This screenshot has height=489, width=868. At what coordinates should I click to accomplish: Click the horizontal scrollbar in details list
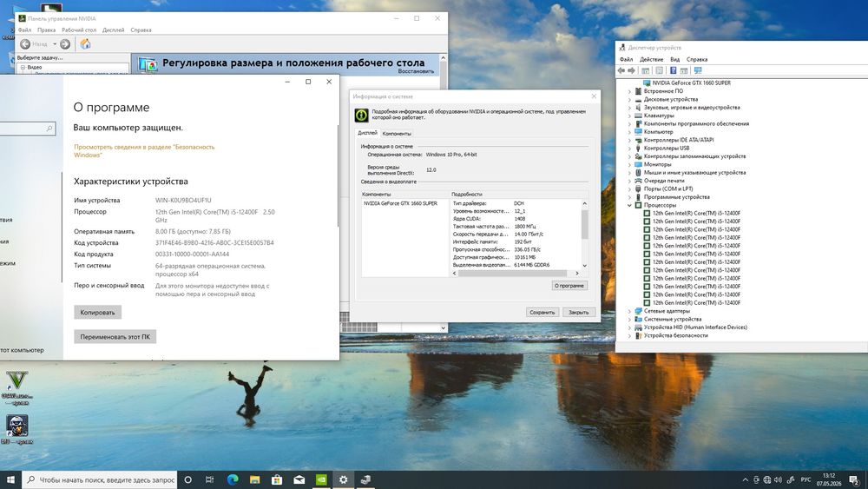(x=512, y=273)
